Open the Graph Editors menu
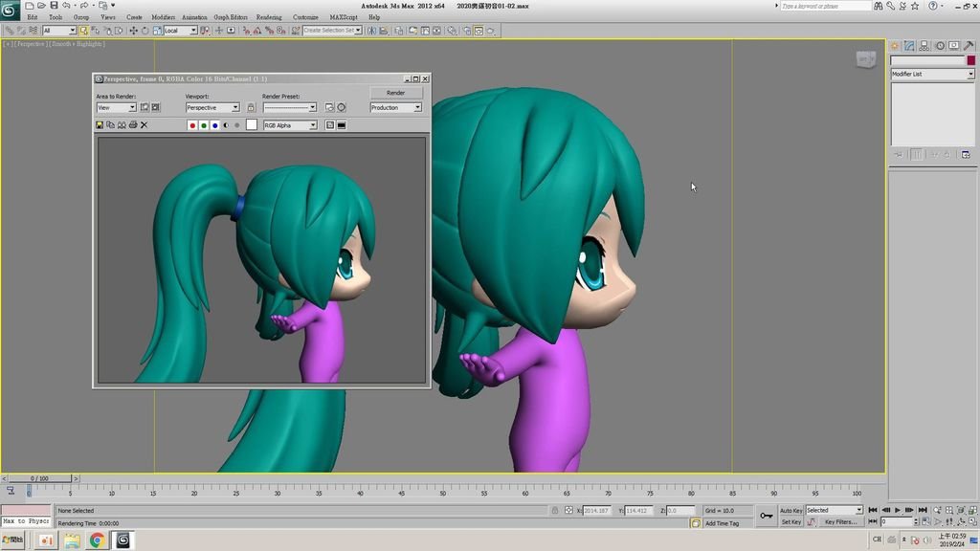The width and height of the screenshot is (980, 551). click(231, 17)
